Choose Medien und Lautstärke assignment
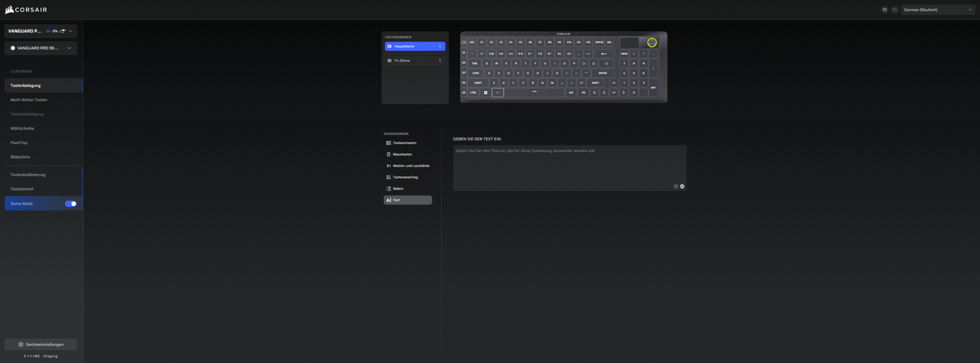This screenshot has height=363, width=980. click(x=411, y=166)
